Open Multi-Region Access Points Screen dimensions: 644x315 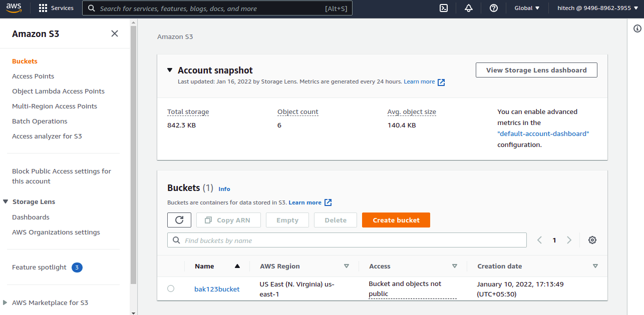[55, 106]
